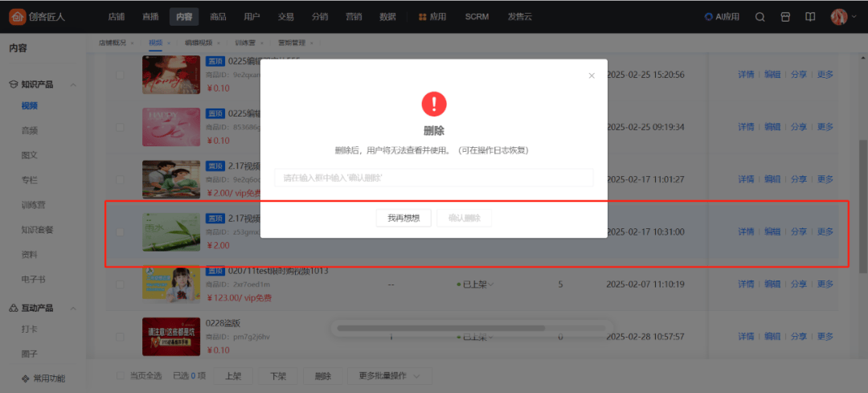Click the 确认删除 confirmation text input field
Viewport: 868px width, 393px height.
pyautogui.click(x=433, y=178)
